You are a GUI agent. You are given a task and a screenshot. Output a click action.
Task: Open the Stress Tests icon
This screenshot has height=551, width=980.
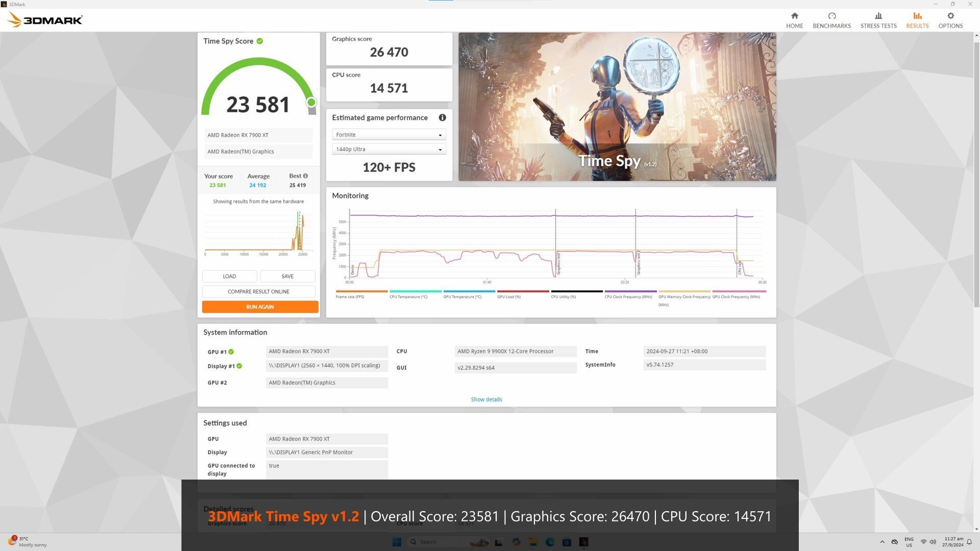click(x=878, y=16)
